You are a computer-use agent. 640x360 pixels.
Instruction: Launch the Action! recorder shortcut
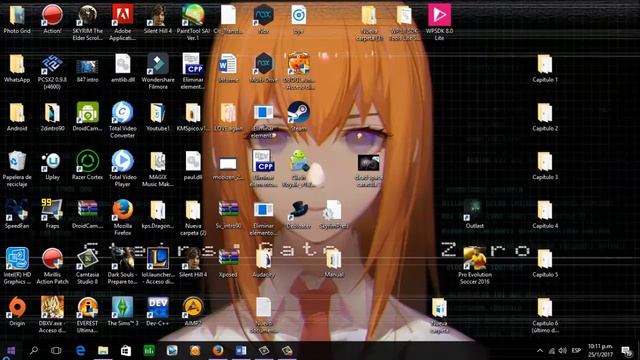(52, 16)
